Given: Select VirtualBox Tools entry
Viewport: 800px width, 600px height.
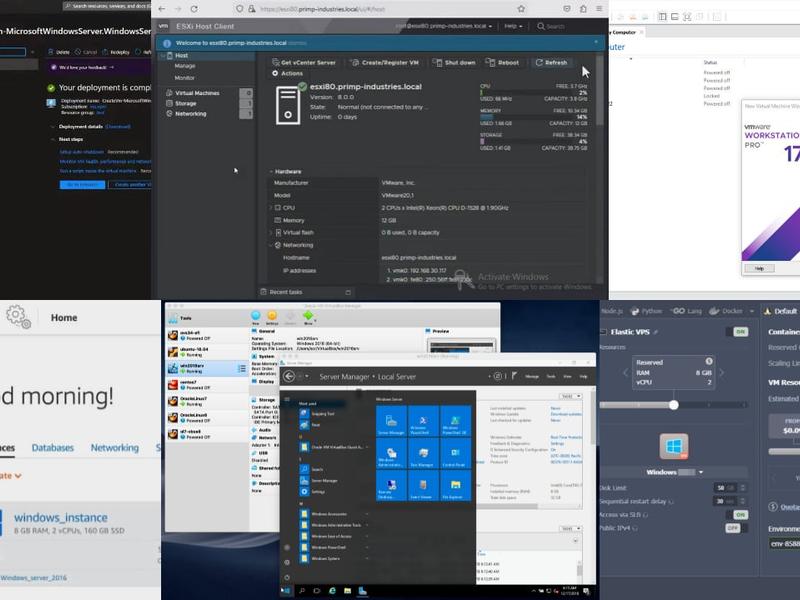Looking at the screenshot, I should 207,318.
